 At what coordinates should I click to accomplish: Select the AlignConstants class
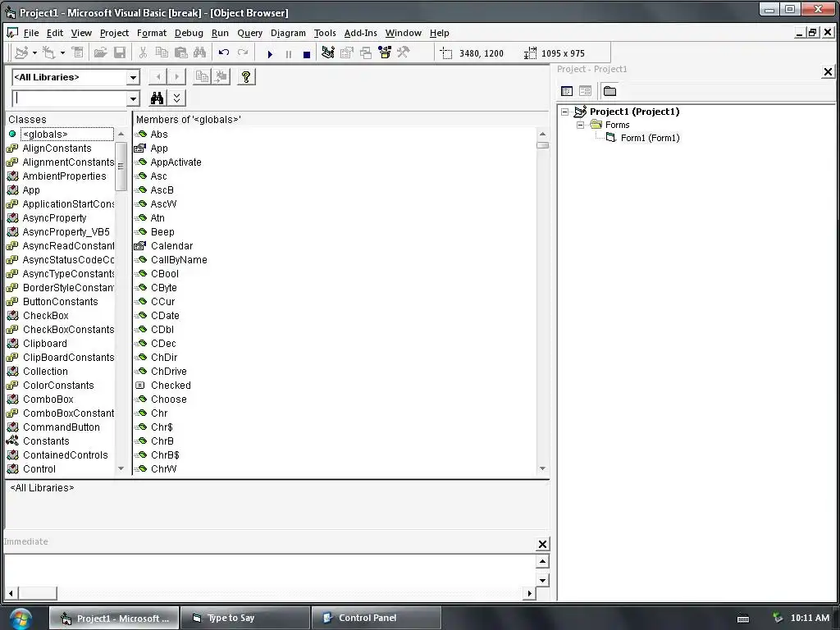pyautogui.click(x=57, y=148)
